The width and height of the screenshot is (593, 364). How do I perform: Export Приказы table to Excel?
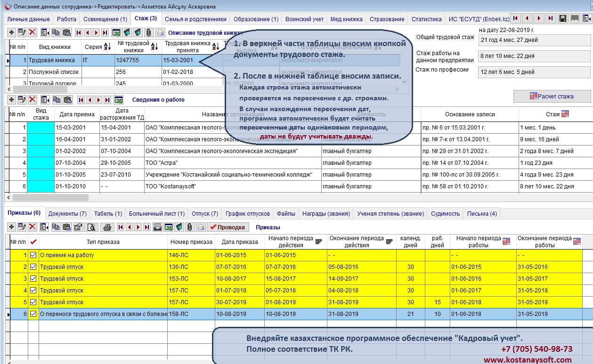pos(168,227)
